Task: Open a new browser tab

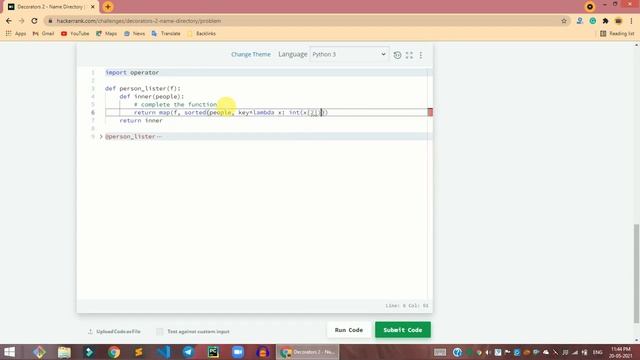Action: 108,7
